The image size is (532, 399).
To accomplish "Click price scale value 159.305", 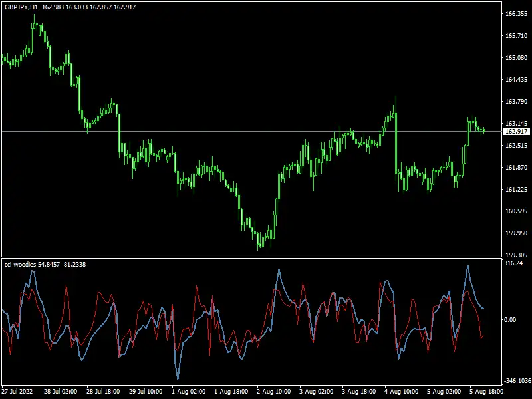I will (x=517, y=255).
